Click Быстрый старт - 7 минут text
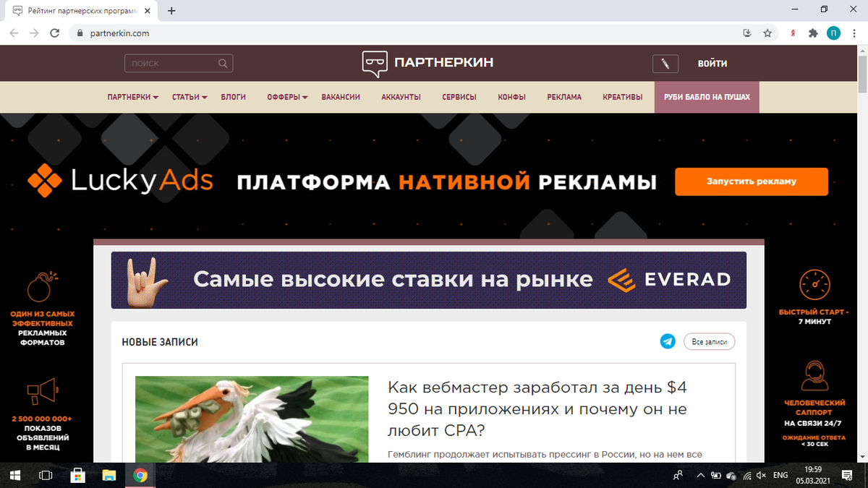Viewport: 868px width, 488px height. (814, 317)
